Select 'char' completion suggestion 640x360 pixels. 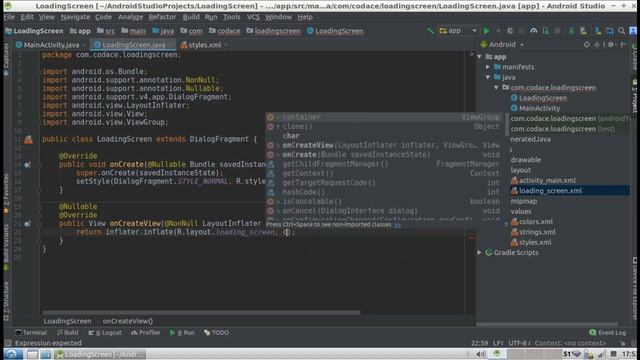click(384, 136)
